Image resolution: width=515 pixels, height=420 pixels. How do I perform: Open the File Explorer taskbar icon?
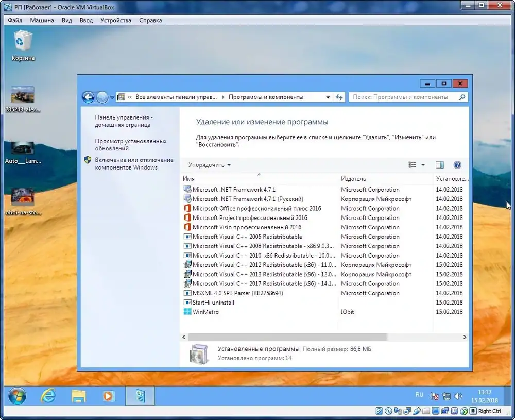(78, 396)
